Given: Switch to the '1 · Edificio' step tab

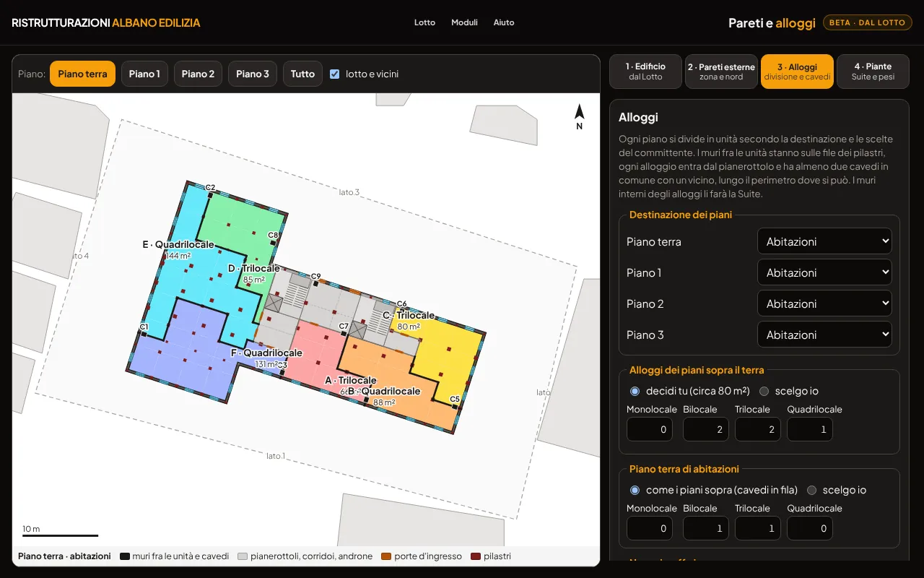Looking at the screenshot, I should click(645, 72).
